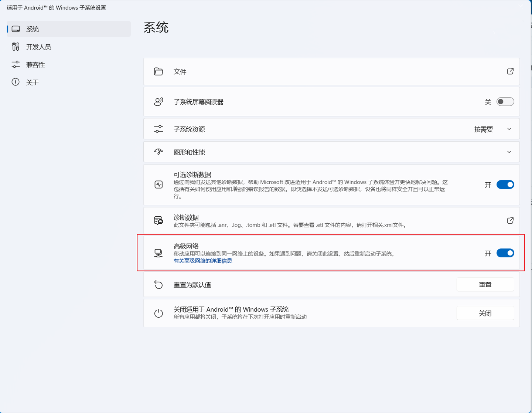This screenshot has width=532, height=413.
Task: Select the 图形和性能 performance icon
Action: pos(158,152)
